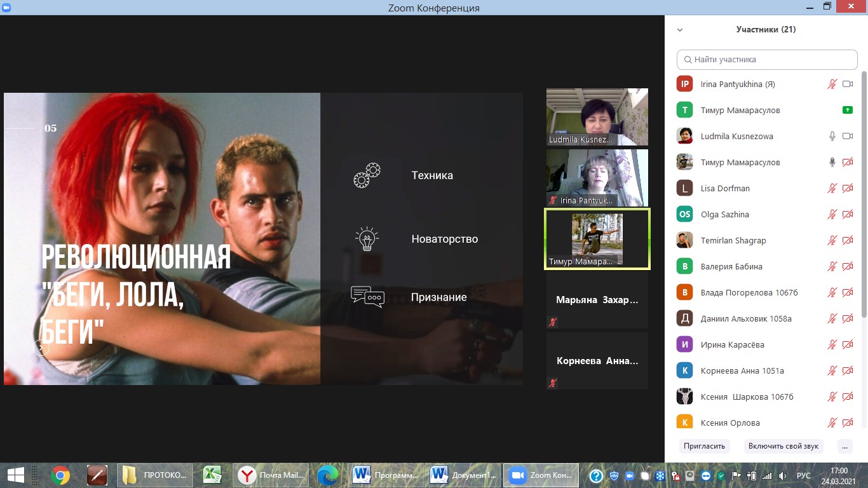Click the muted microphone icon beside Валерия Бабина

coord(832,266)
